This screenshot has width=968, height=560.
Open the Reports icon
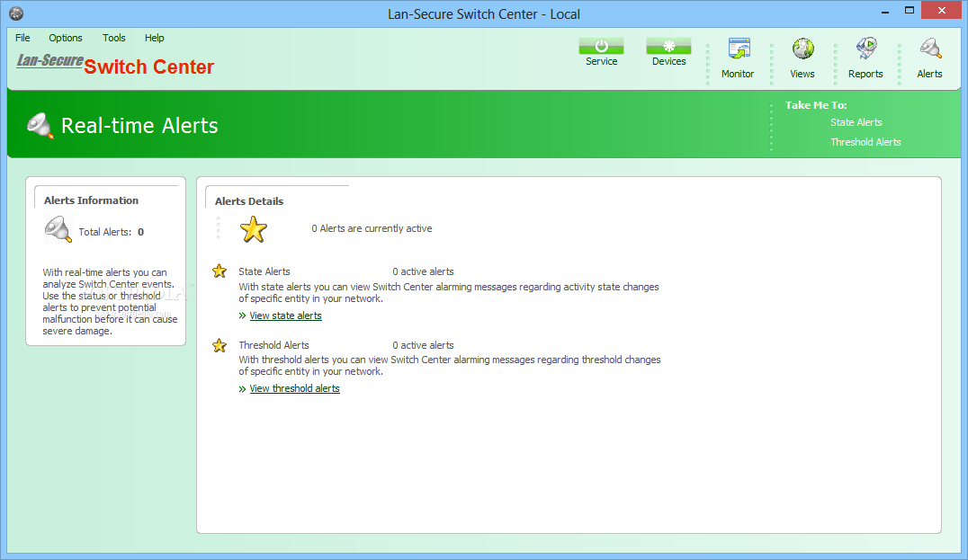click(x=866, y=49)
